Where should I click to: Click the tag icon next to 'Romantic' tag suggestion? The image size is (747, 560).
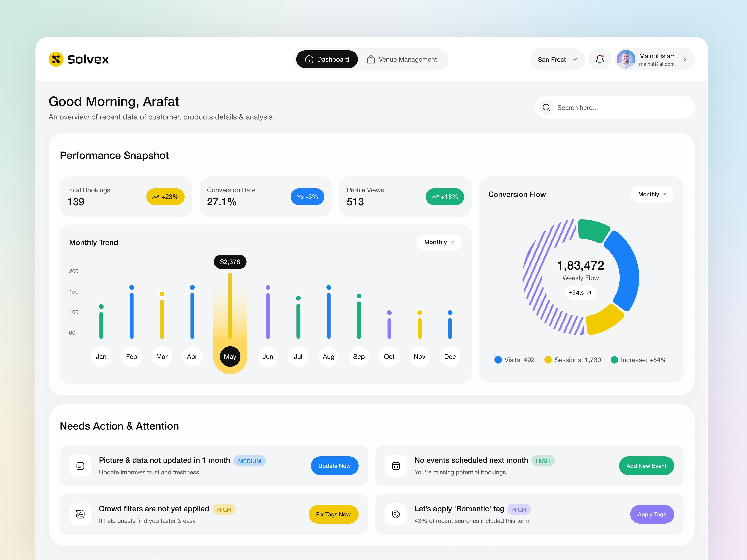coord(396,514)
